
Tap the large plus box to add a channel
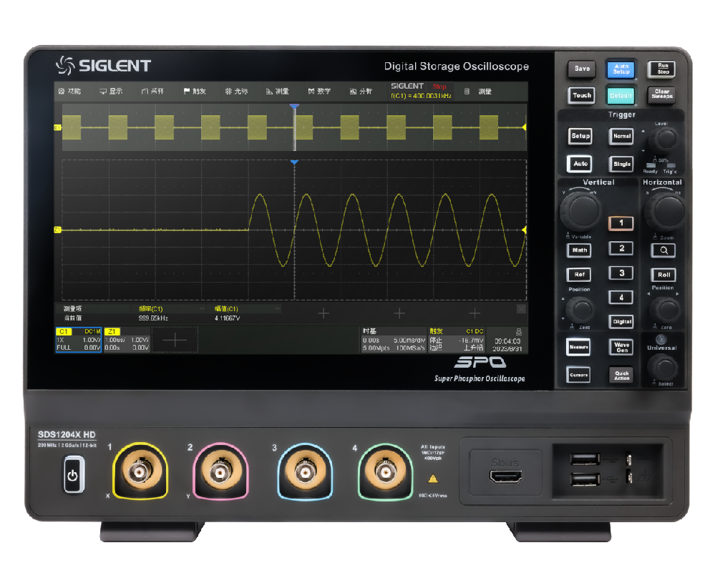point(175,340)
